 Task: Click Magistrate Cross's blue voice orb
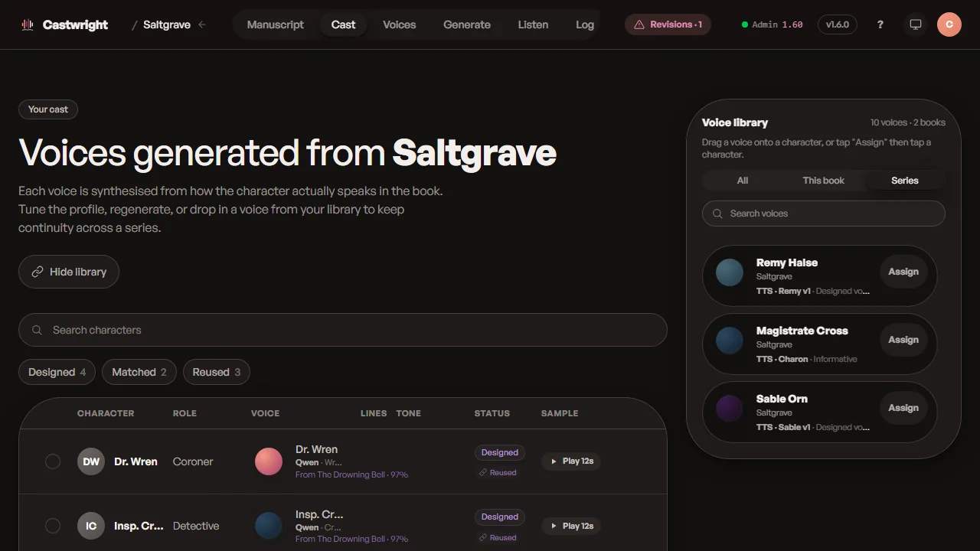[730, 341]
